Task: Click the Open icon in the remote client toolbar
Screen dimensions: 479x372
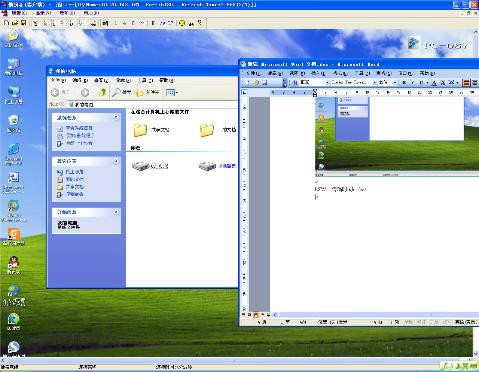Action: [15, 23]
